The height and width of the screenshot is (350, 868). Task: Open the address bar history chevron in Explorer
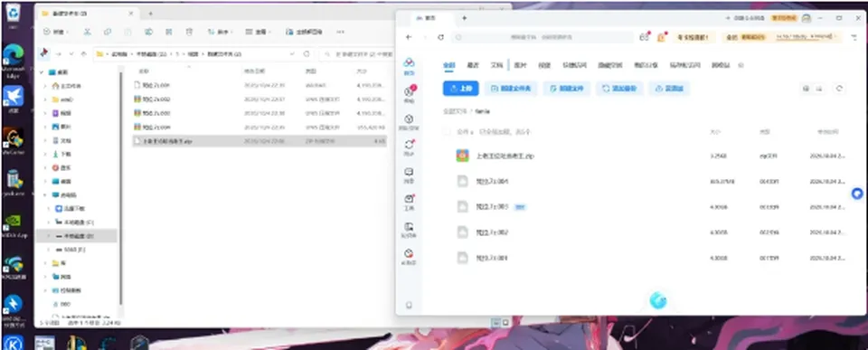pyautogui.click(x=291, y=54)
